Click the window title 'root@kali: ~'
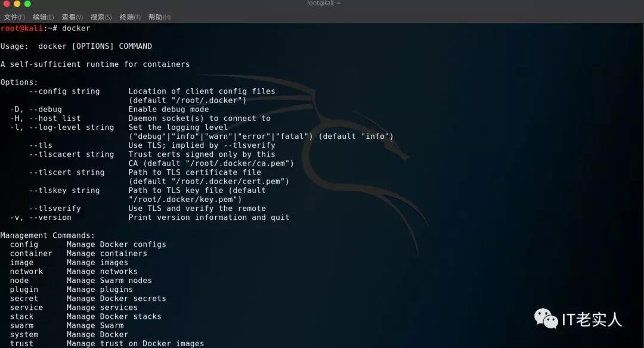The height and width of the screenshot is (348, 644). [324, 4]
